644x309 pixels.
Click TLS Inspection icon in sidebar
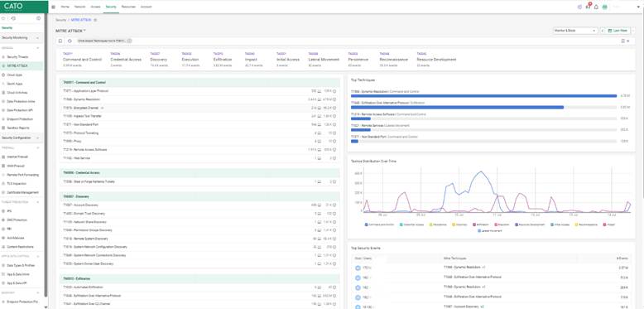[3, 184]
